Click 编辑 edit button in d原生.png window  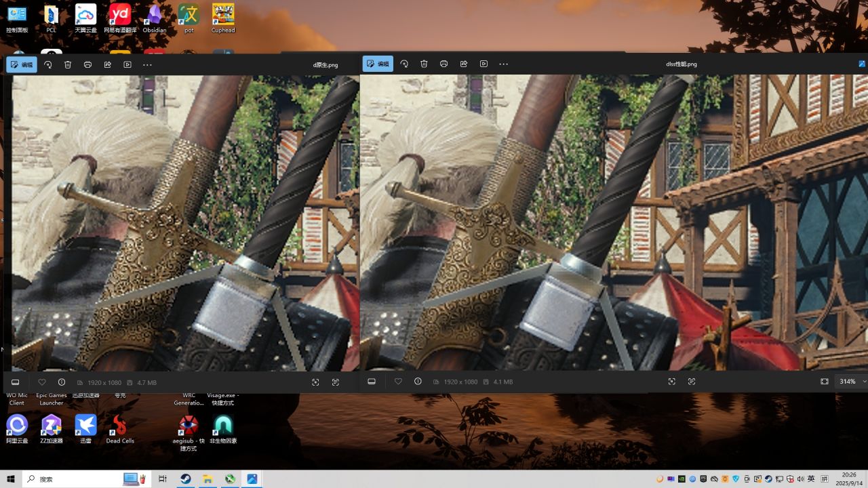pos(22,64)
